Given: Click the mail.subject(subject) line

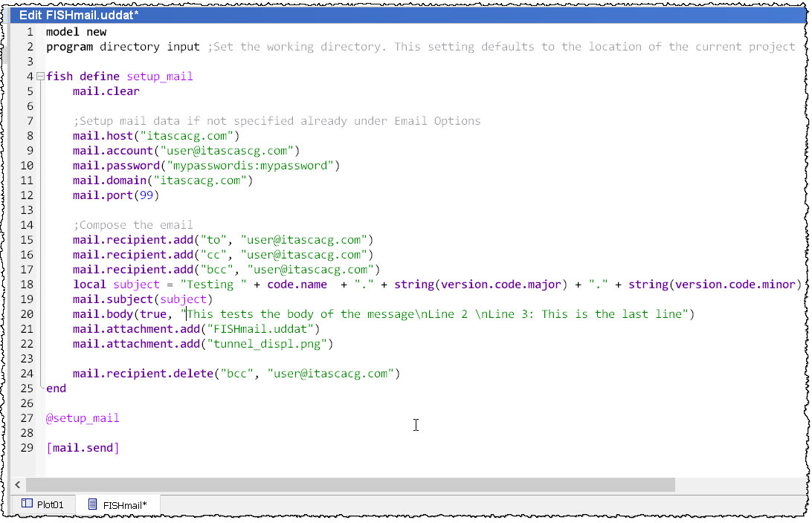Looking at the screenshot, I should [x=143, y=299].
